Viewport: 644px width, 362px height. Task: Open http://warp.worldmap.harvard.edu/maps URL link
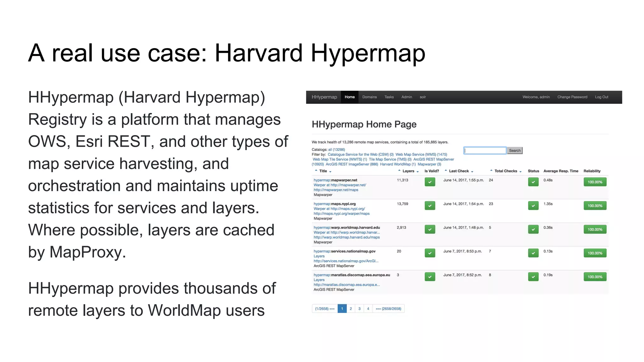tap(347, 237)
